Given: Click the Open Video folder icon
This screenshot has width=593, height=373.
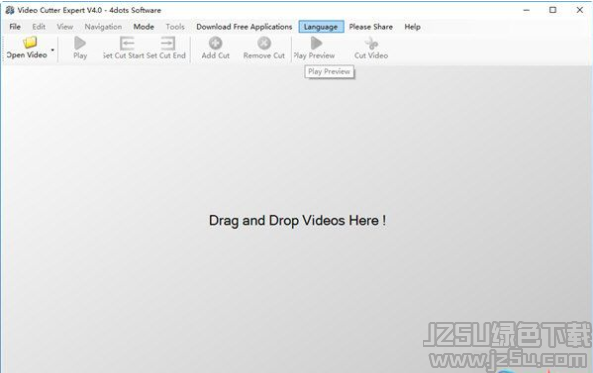Looking at the screenshot, I should 30,42.
